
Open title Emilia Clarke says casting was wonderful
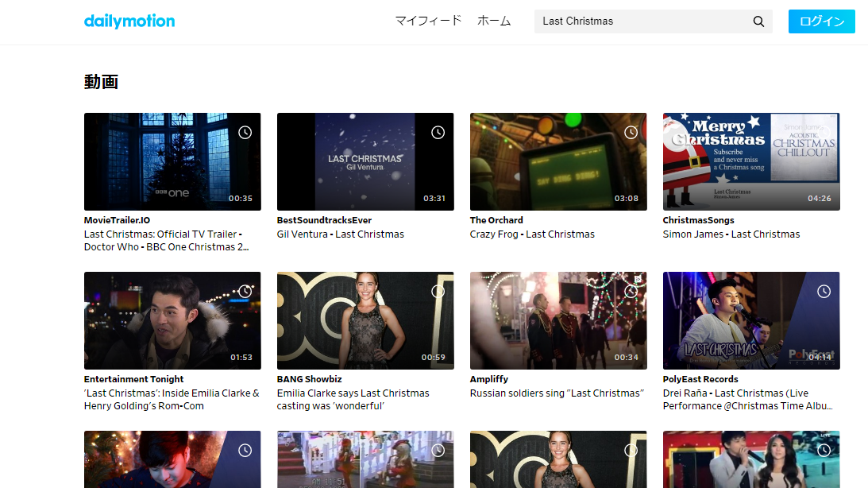(353, 399)
